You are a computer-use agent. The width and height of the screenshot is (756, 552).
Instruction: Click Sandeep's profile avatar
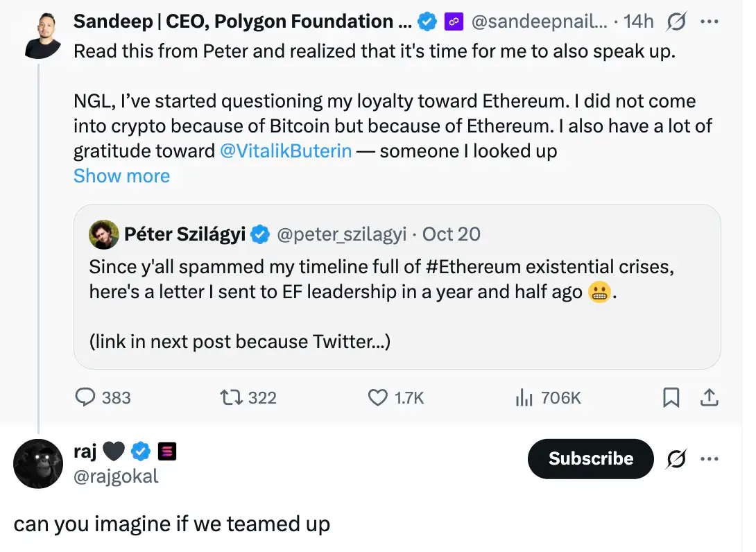pos(42,35)
